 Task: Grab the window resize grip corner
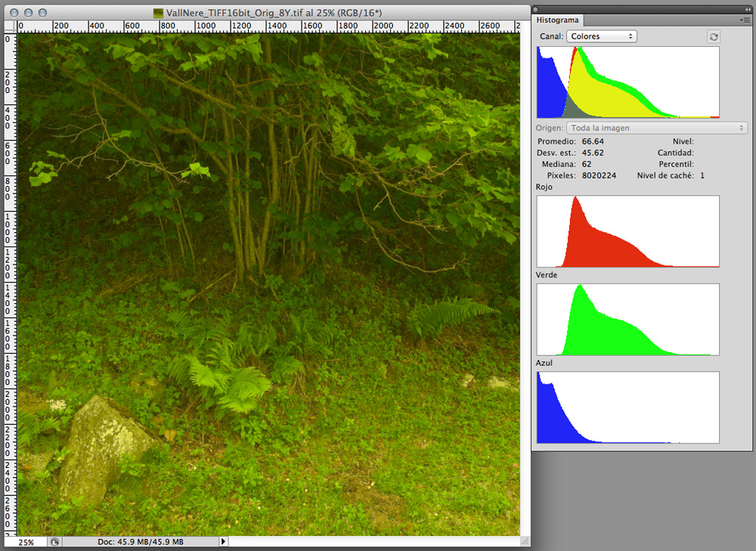pyautogui.click(x=525, y=542)
